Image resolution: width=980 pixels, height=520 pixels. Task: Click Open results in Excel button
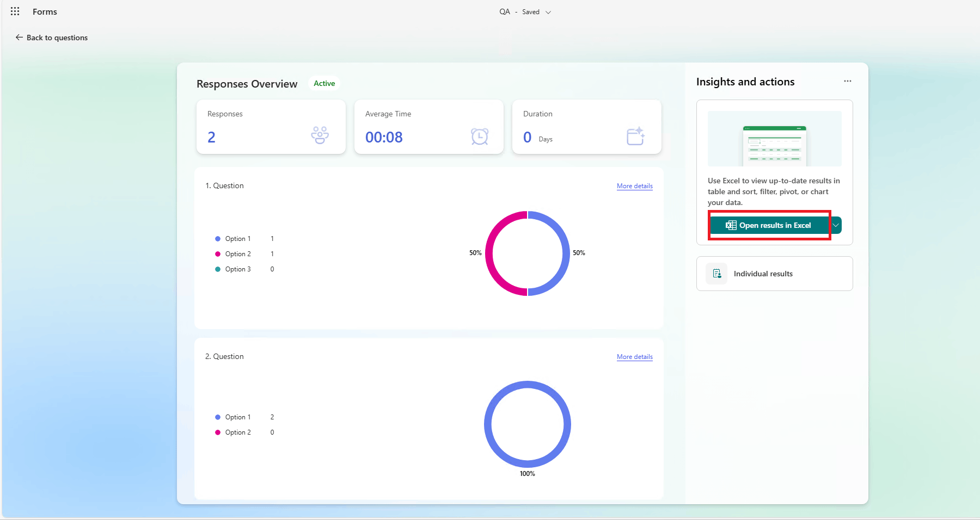pos(770,225)
